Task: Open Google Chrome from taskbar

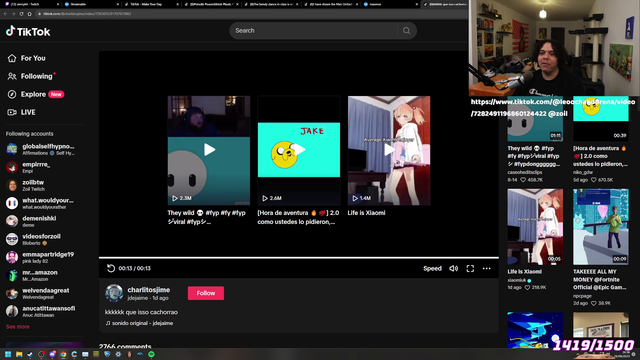Action: point(63,354)
